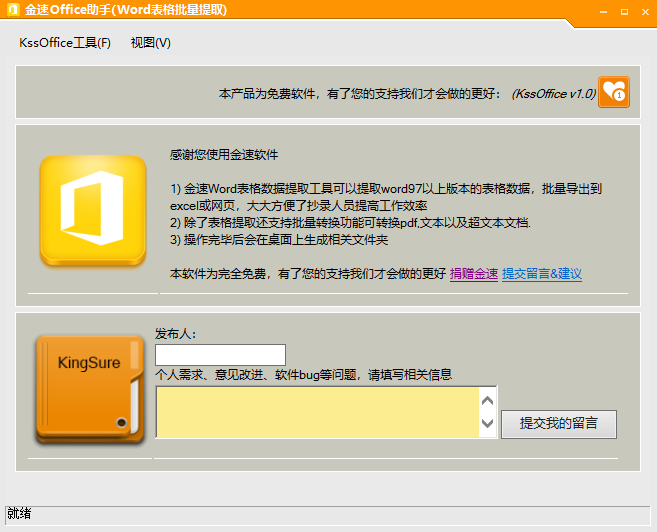Focus the 发布人 name input field
This screenshot has height=532, width=657.
click(220, 355)
